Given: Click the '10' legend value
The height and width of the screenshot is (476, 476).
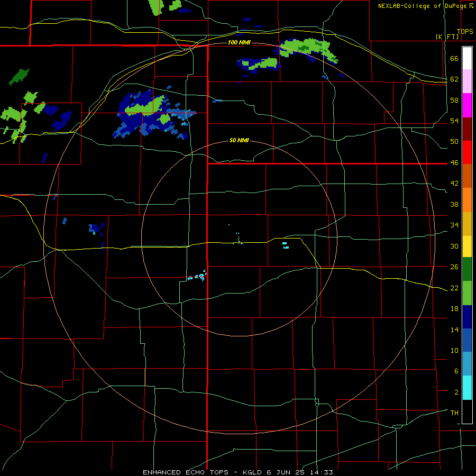Looking at the screenshot, I should click(454, 350).
